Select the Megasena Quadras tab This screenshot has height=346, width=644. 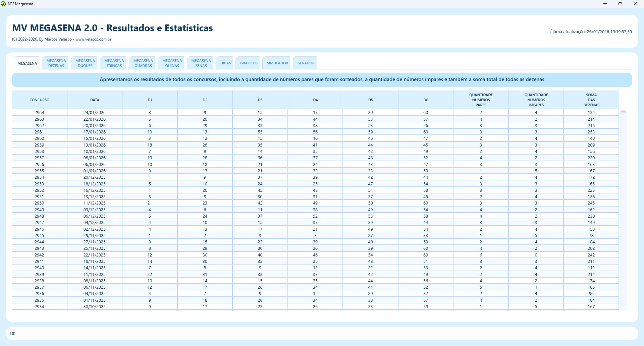143,63
